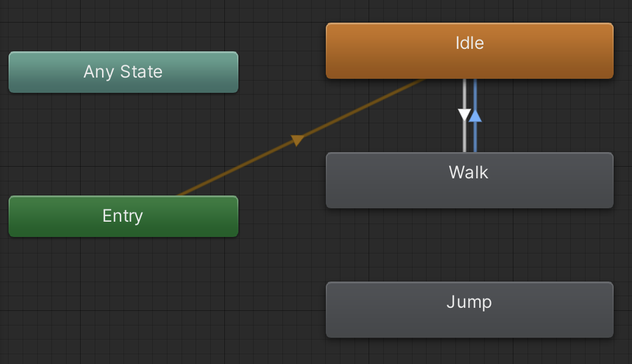This screenshot has width=632, height=364.
Task: Click the orange Entry transition arrowhead
Action: click(297, 140)
